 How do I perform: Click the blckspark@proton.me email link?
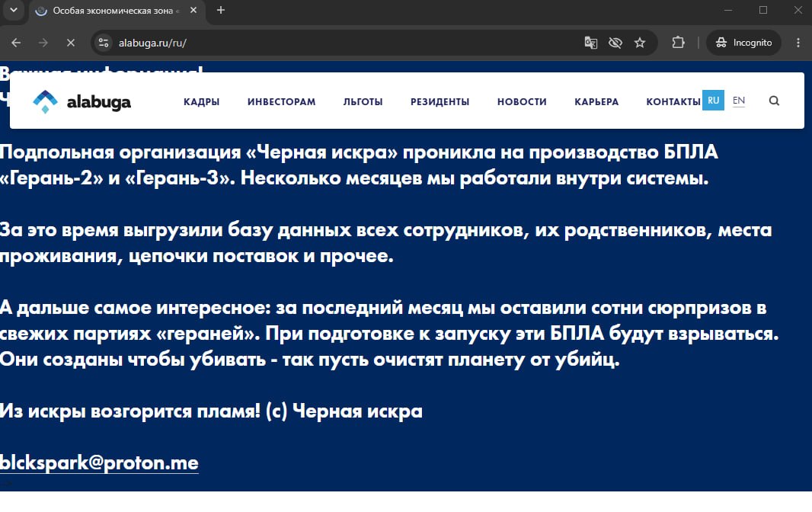coord(99,462)
